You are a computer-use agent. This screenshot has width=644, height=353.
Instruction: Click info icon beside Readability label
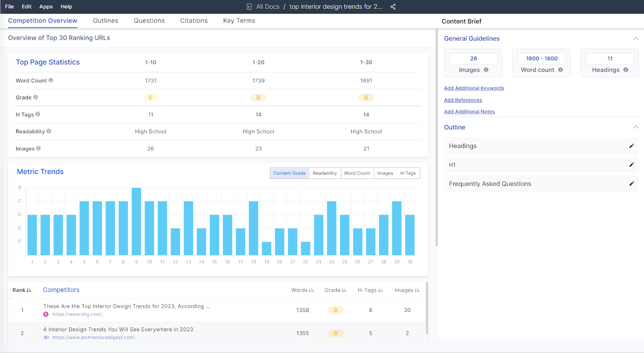(49, 131)
